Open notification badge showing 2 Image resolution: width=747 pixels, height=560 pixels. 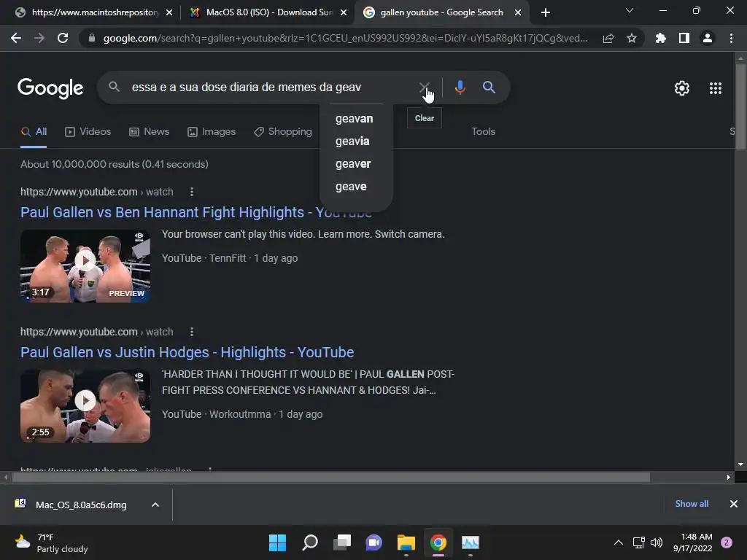727,542
